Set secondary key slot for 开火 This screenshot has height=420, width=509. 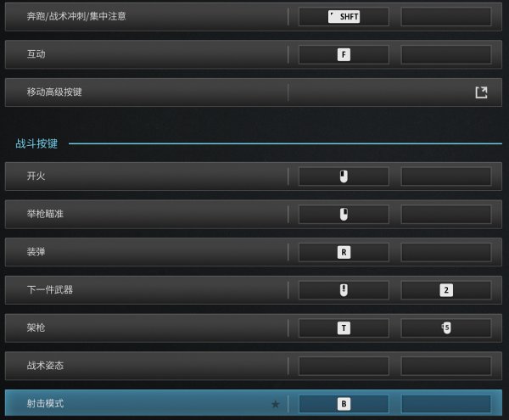tap(446, 176)
